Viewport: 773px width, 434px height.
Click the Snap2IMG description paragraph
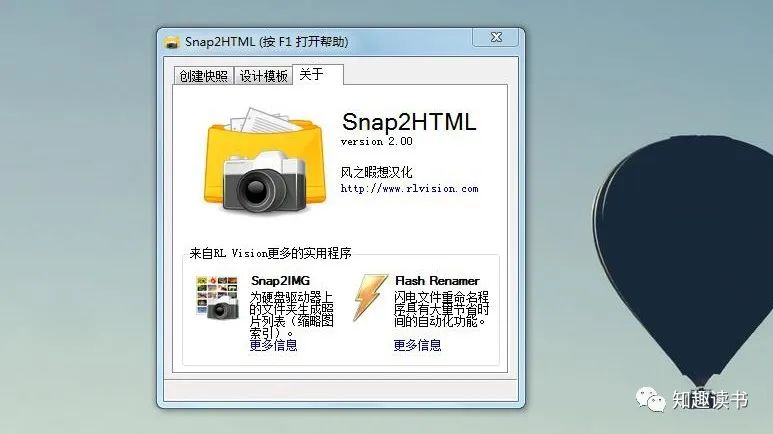click(291, 314)
